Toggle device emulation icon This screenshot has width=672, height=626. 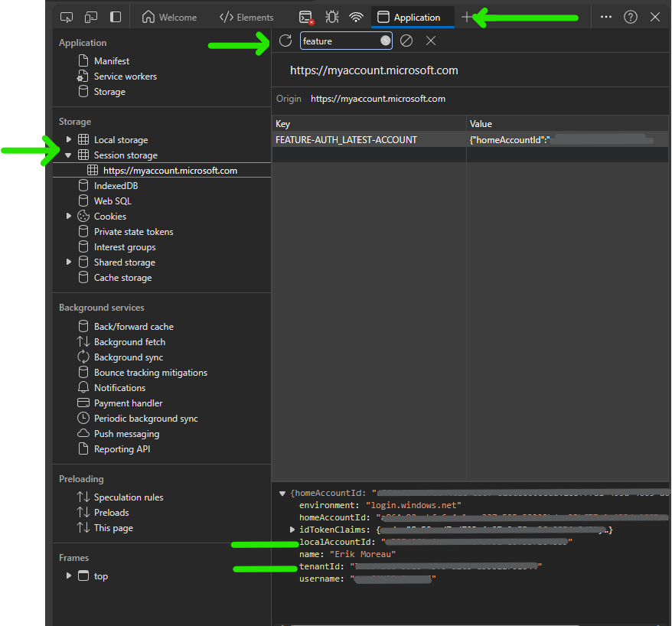(91, 17)
